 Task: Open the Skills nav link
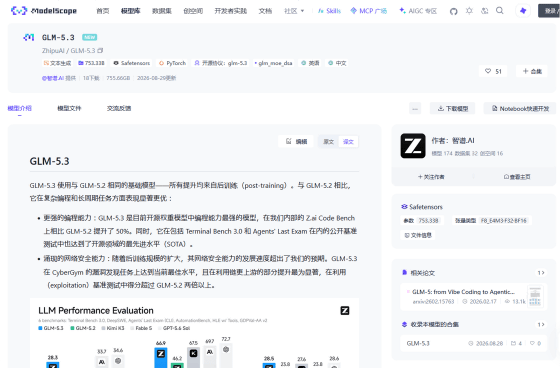(329, 11)
